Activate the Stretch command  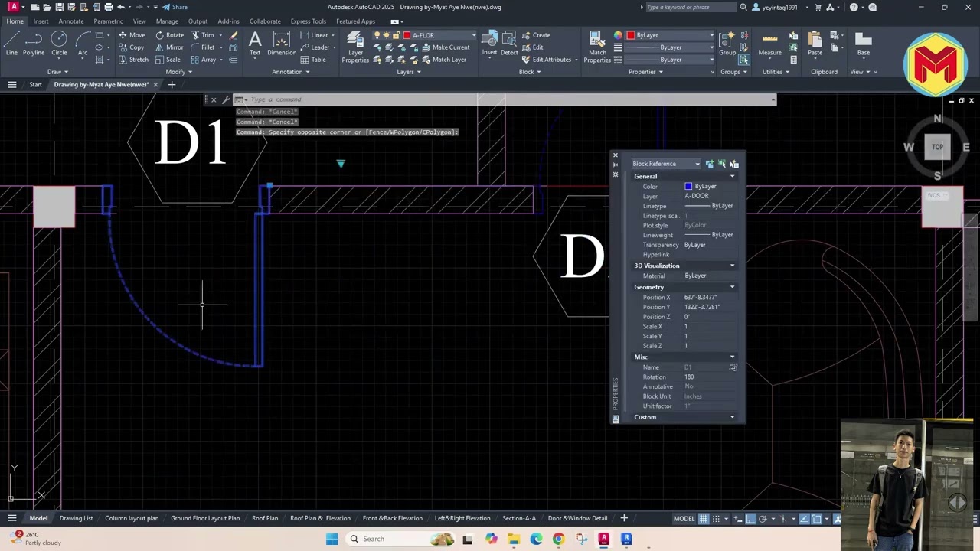[133, 60]
